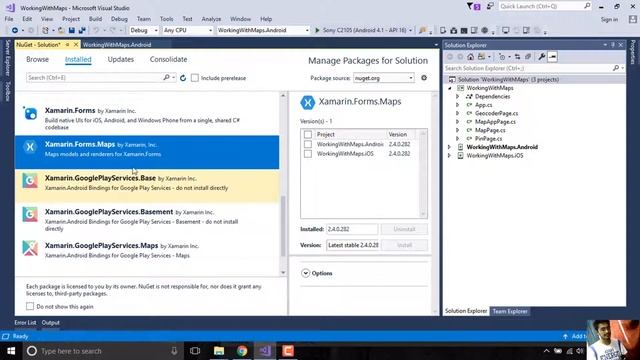This screenshot has width=640, height=360.
Task: Check the WorkingWithMaps.iOS project checkbox
Action: (x=308, y=154)
